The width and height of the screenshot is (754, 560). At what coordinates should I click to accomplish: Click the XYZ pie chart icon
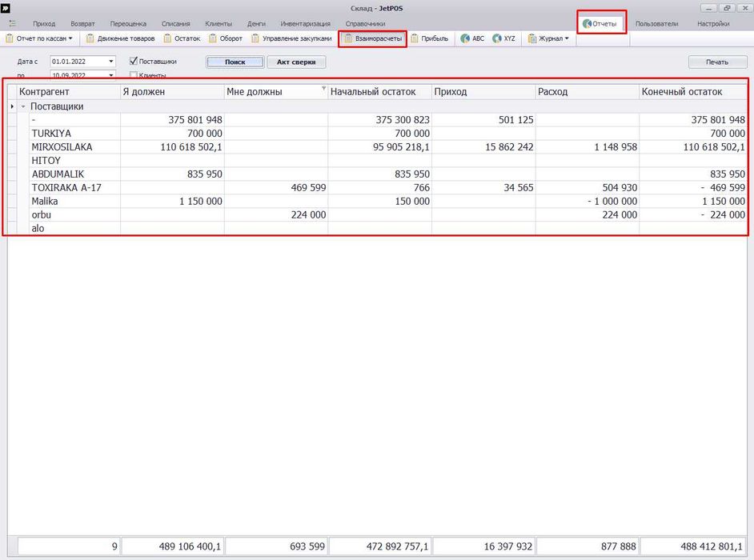tap(497, 38)
